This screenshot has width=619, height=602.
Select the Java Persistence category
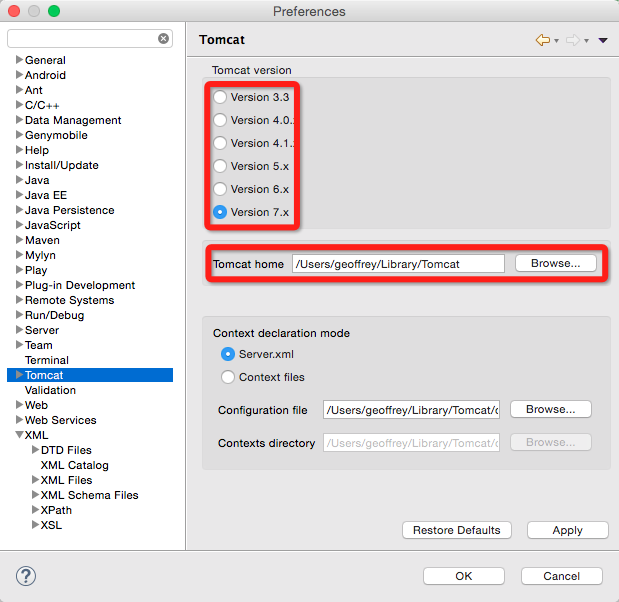(x=69, y=210)
